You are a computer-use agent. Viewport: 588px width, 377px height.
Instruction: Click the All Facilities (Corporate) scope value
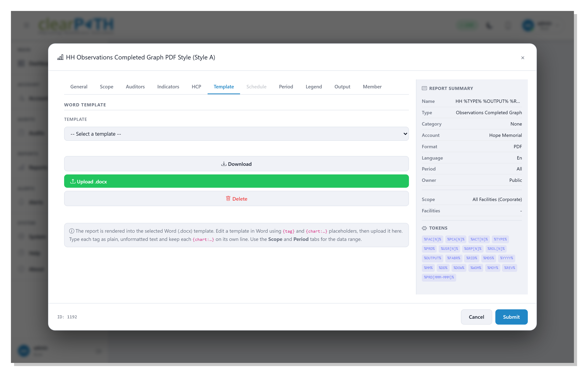(497, 199)
